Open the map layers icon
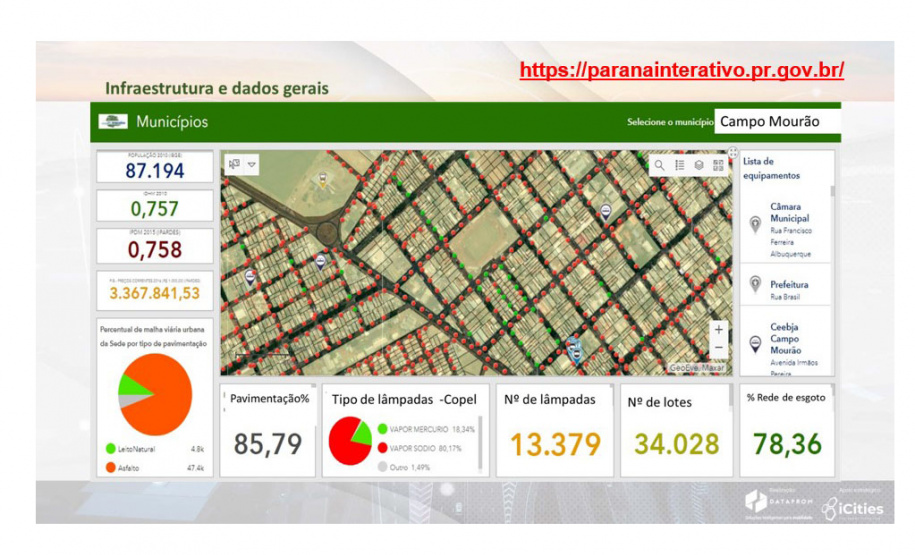Image resolution: width=915 pixels, height=555 pixels. pos(699,165)
